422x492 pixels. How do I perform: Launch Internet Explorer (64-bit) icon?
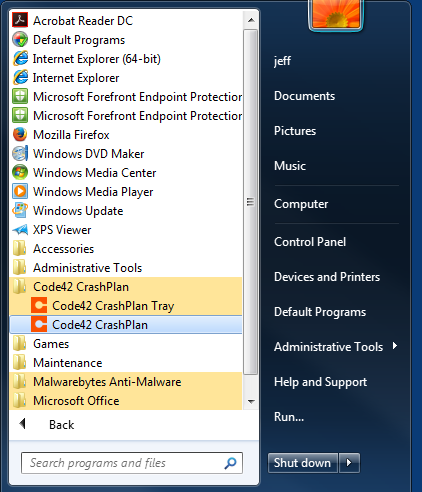(x=20, y=58)
